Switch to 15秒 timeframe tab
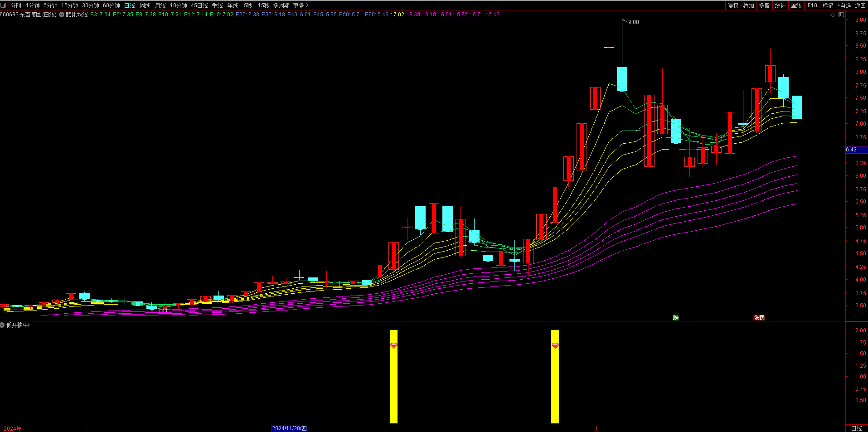868x432 pixels. point(263,5)
